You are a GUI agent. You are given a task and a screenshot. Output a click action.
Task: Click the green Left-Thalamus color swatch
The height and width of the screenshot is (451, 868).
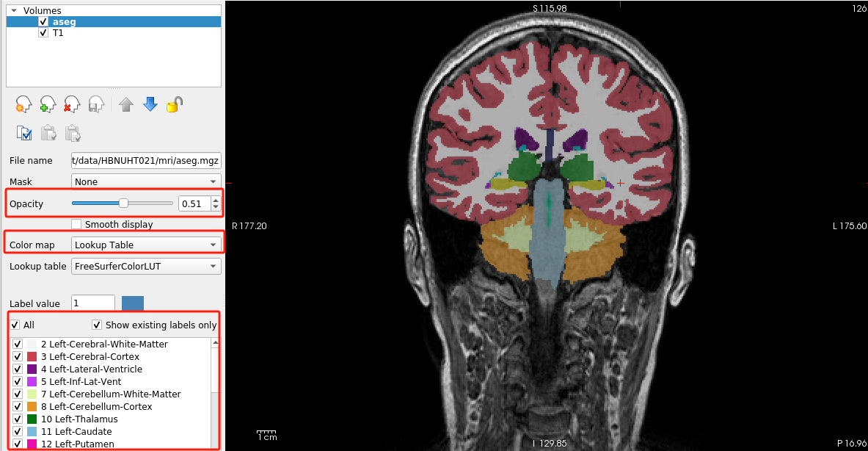[x=32, y=419]
